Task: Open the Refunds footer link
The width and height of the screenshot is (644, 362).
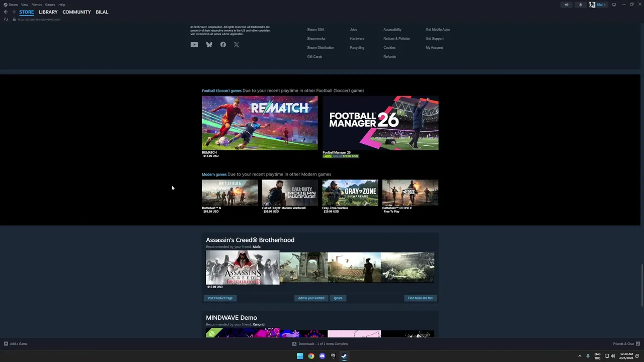Action: (x=389, y=57)
